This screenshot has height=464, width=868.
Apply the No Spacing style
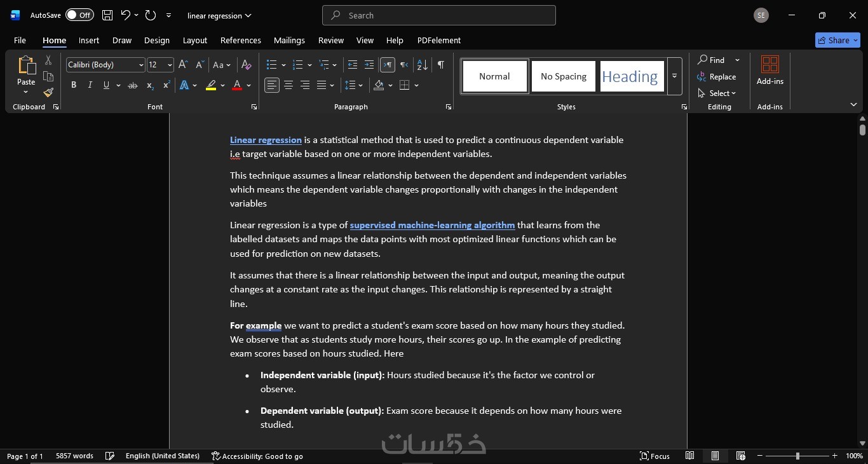pyautogui.click(x=564, y=76)
